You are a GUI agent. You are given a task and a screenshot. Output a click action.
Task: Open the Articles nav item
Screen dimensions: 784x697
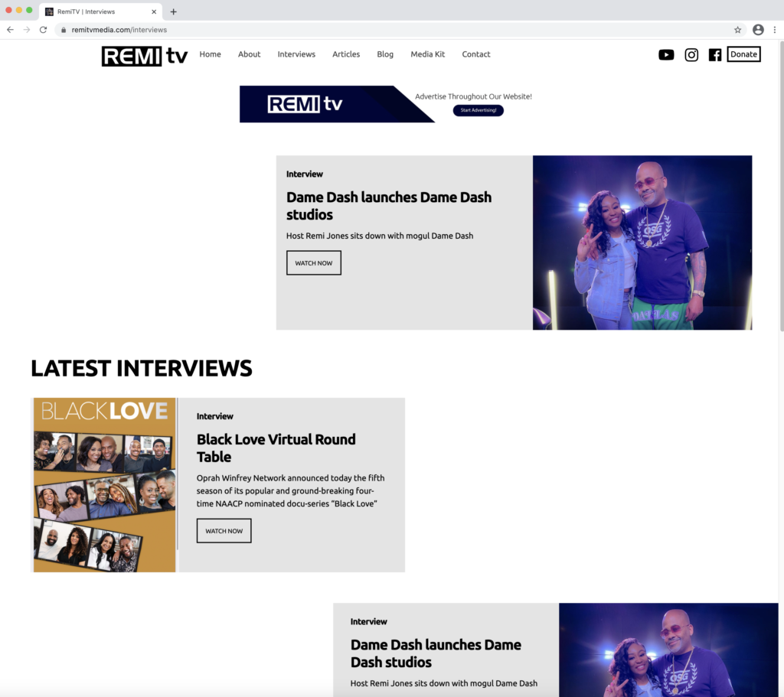pyautogui.click(x=346, y=54)
